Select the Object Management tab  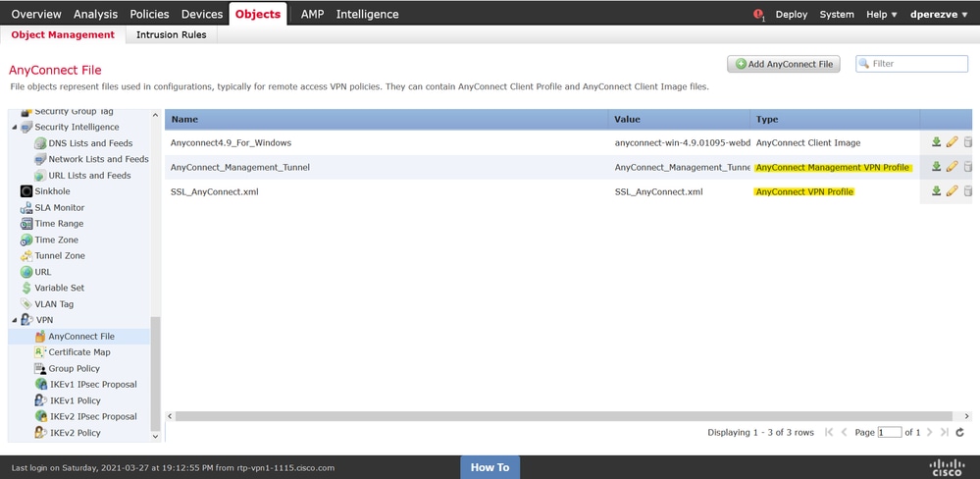coord(63,35)
